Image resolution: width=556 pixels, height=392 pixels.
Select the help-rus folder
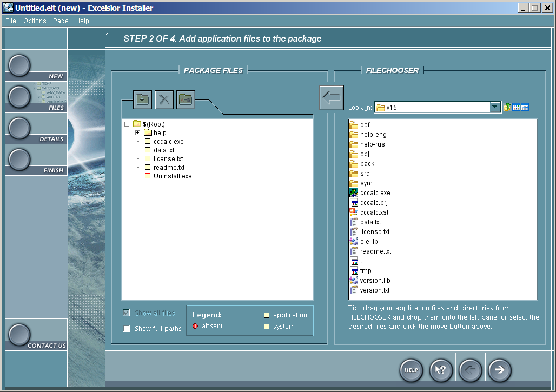367,144
